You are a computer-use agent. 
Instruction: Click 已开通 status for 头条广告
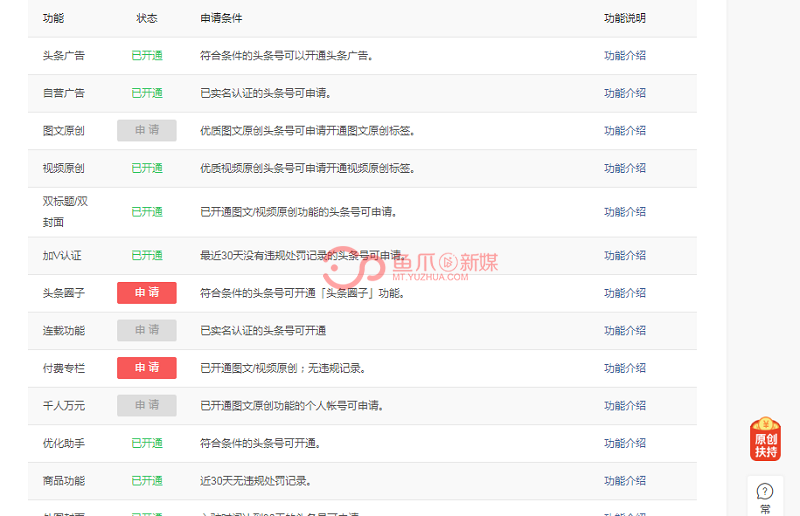(x=147, y=56)
